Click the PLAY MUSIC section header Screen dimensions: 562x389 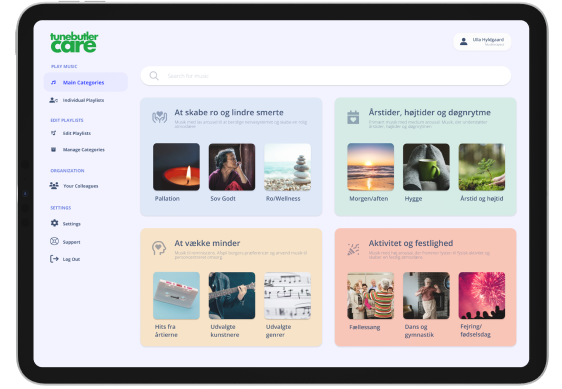(64, 66)
